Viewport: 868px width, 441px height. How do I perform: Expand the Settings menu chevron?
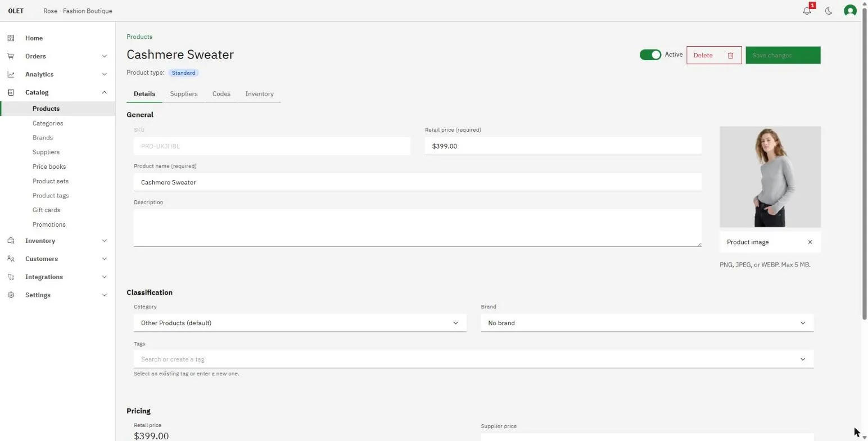click(x=104, y=295)
